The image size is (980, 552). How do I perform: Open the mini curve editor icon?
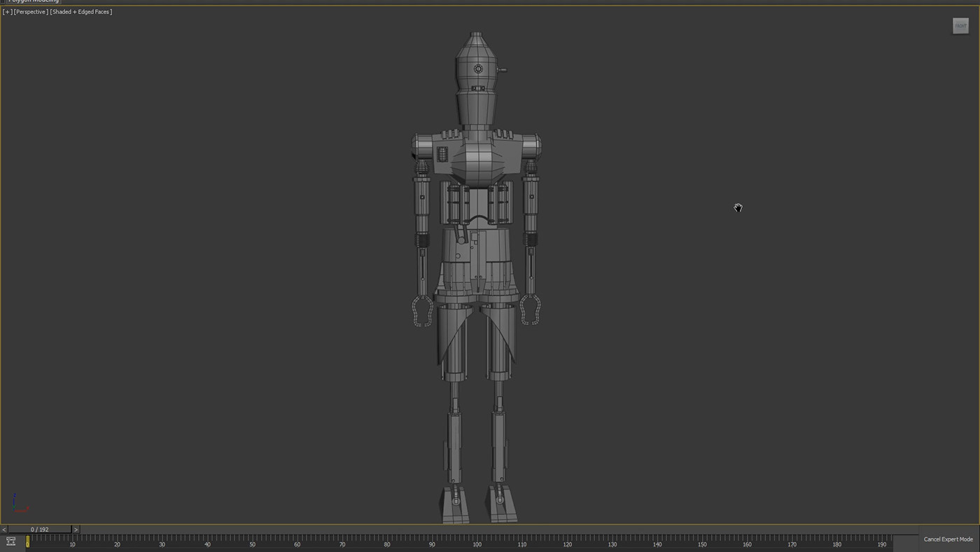tap(11, 541)
